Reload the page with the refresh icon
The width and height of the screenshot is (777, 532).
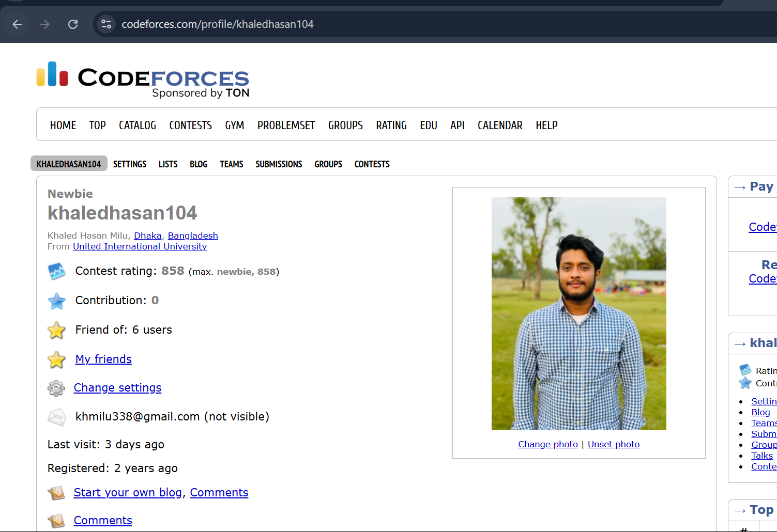73,24
